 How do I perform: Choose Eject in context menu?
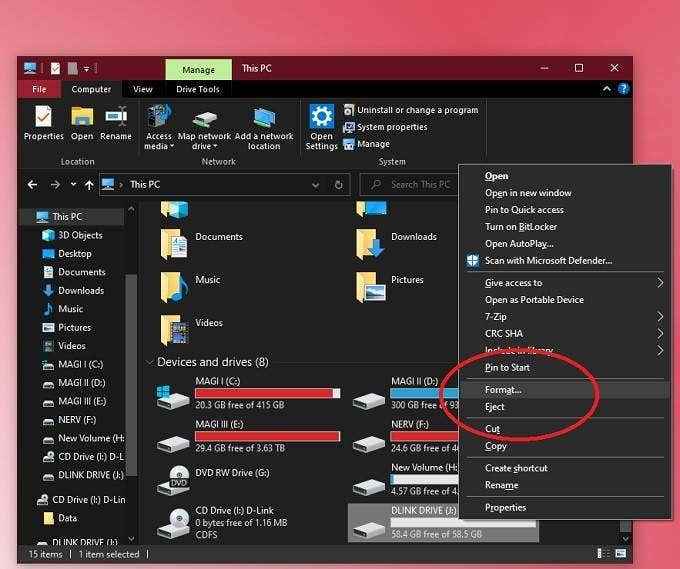[565, 407]
